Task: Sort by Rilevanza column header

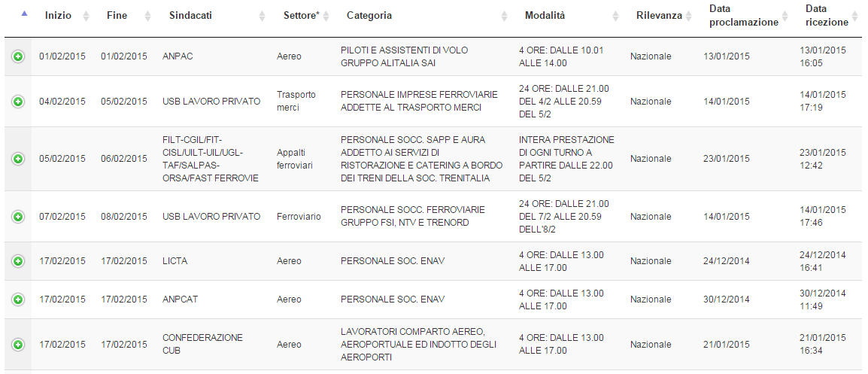Action: click(x=659, y=16)
